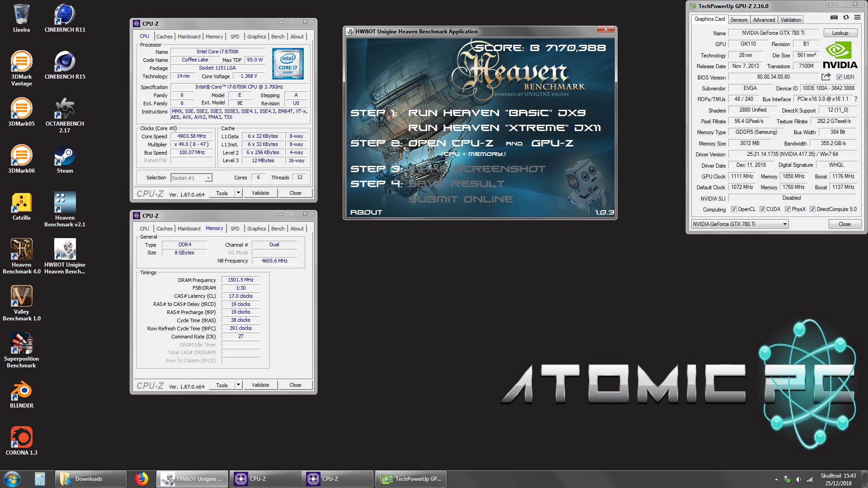Click Validate button in bottom CPU-Z window
This screenshot has width=868, height=488.
(260, 385)
